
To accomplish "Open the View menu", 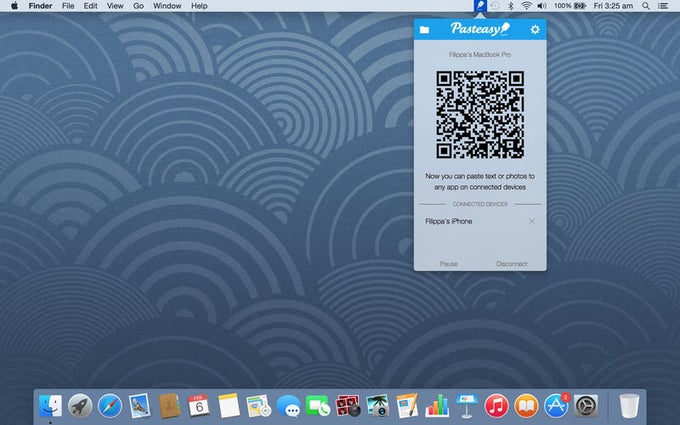I will click(x=115, y=6).
